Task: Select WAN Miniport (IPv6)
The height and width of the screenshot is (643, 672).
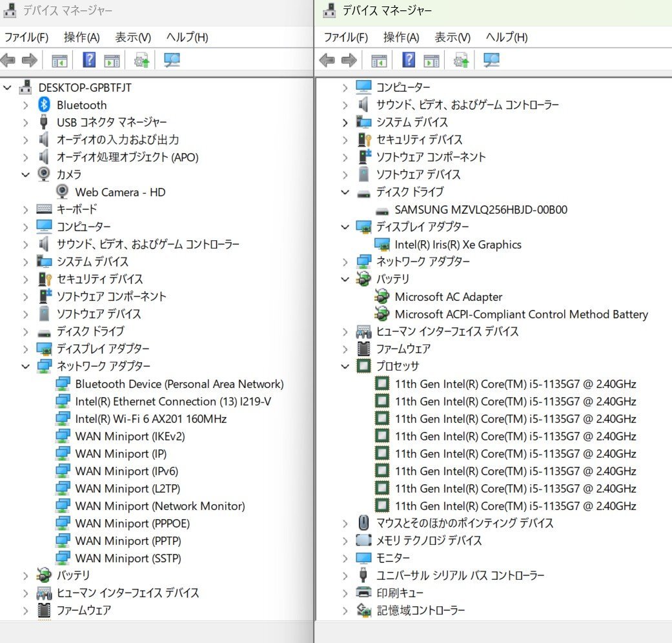Action: pyautogui.click(x=127, y=471)
